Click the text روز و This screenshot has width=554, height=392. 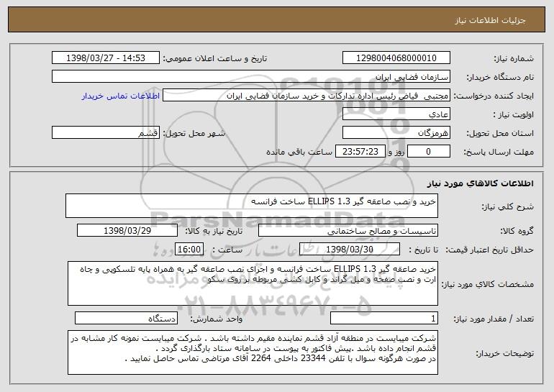click(x=396, y=152)
